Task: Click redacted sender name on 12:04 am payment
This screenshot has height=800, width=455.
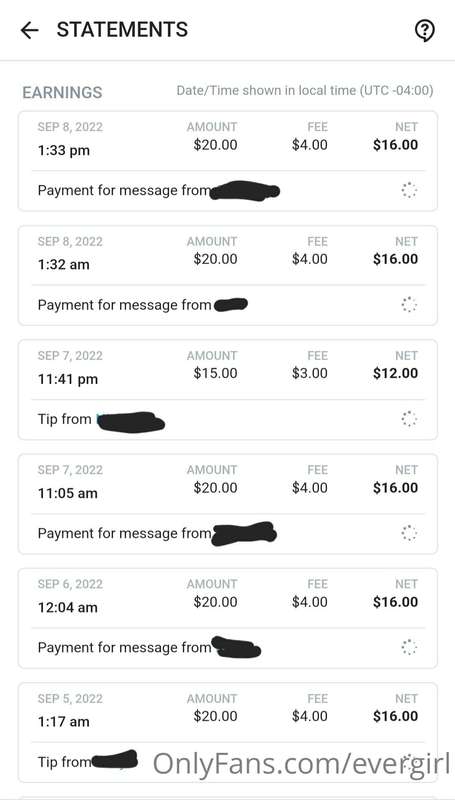Action: coord(236,647)
